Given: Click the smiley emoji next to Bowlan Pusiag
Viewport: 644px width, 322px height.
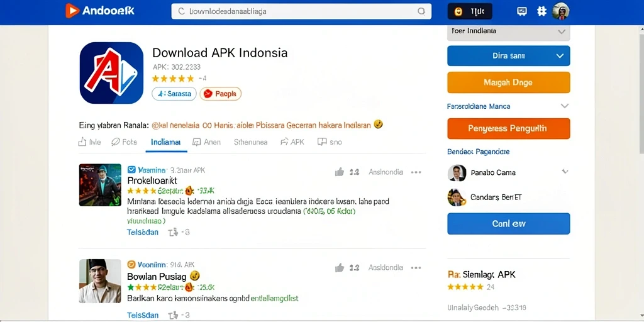Looking at the screenshot, I should [x=196, y=275].
